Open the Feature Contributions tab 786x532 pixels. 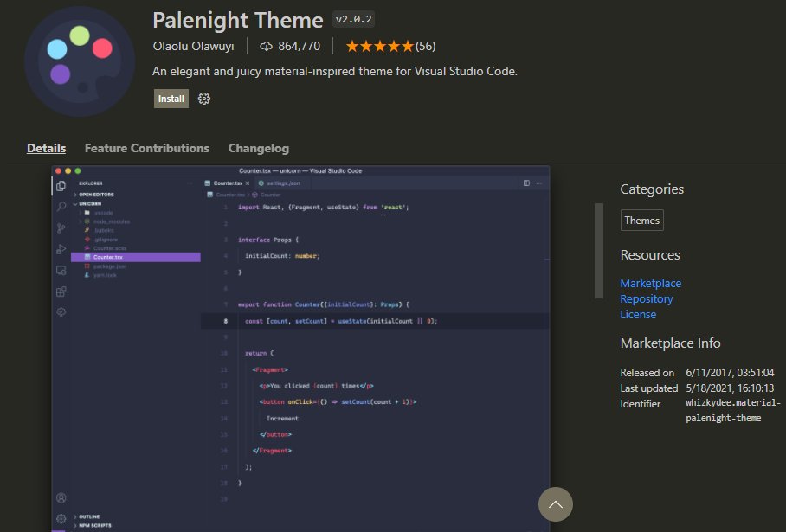click(147, 148)
